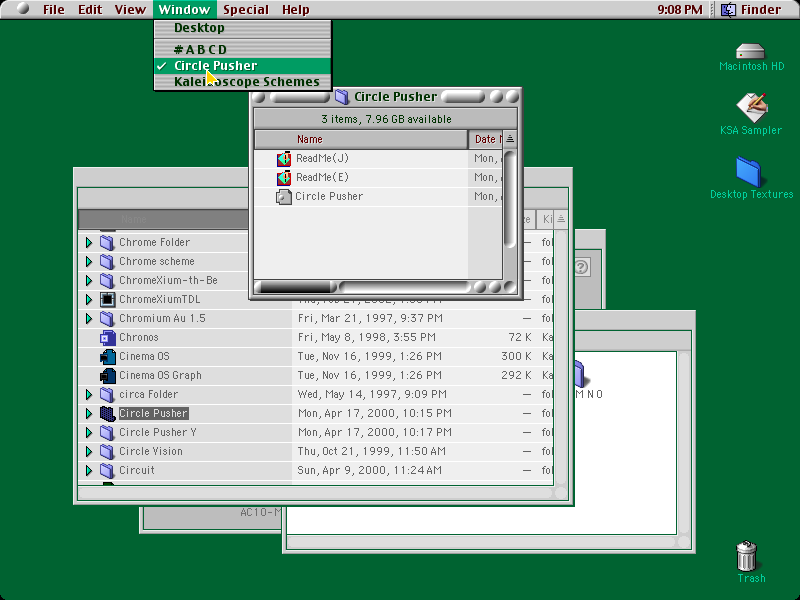Select the Chrome scheme folder icon
This screenshot has height=600, width=800.
[x=107, y=261]
